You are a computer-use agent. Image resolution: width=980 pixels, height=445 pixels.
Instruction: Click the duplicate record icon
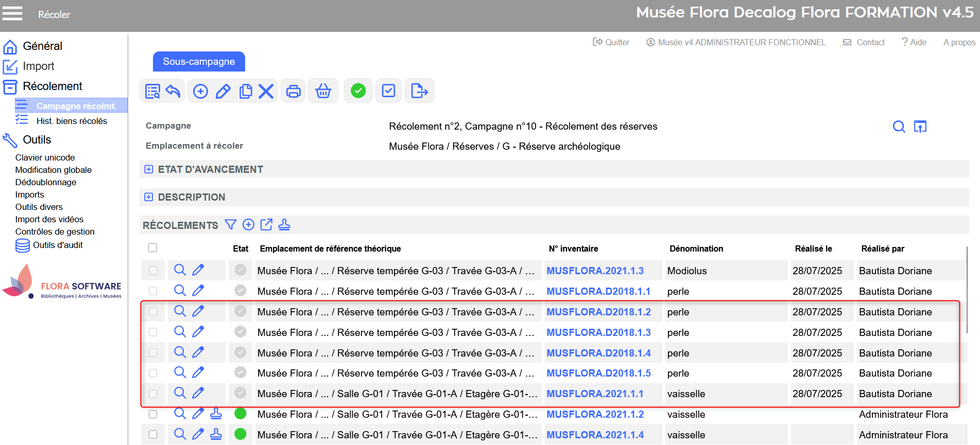(x=246, y=92)
